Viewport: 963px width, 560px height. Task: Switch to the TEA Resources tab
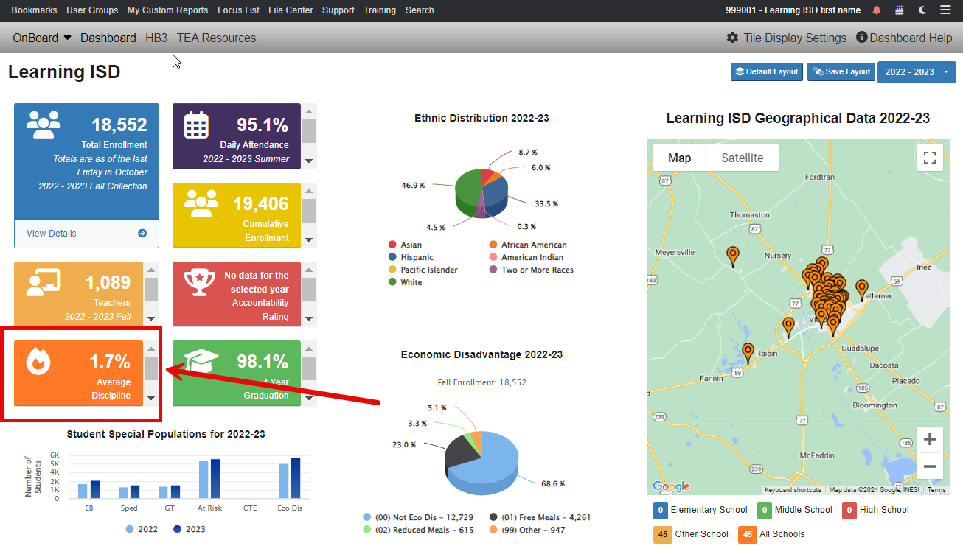[216, 38]
